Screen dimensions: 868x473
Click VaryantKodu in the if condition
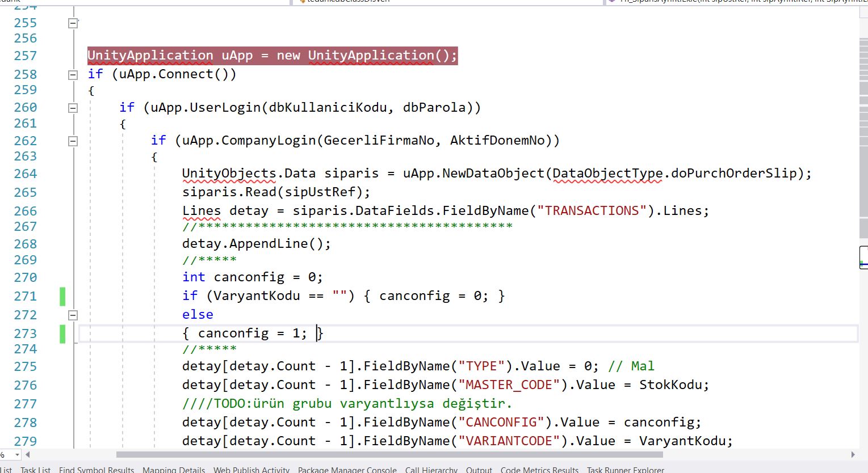(x=257, y=296)
